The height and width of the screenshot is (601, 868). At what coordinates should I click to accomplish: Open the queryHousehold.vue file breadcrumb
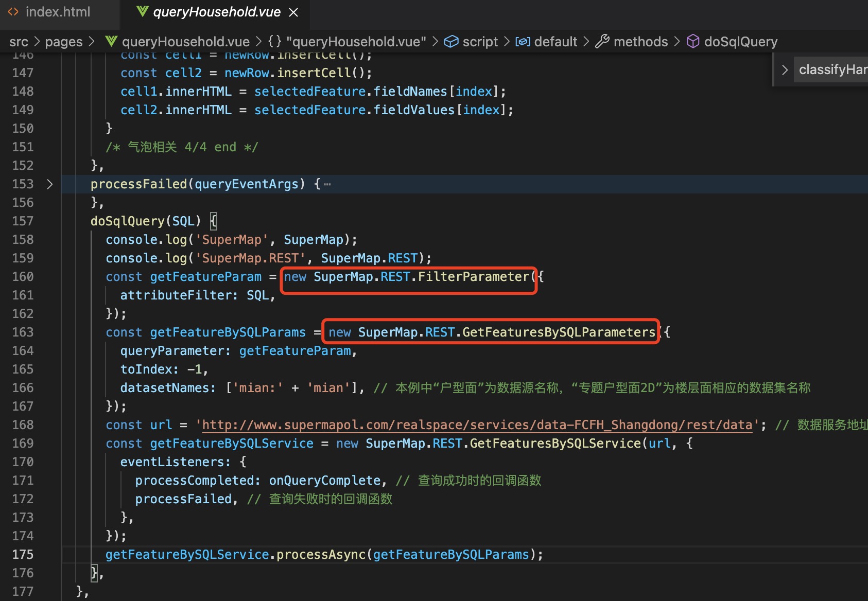[185, 42]
